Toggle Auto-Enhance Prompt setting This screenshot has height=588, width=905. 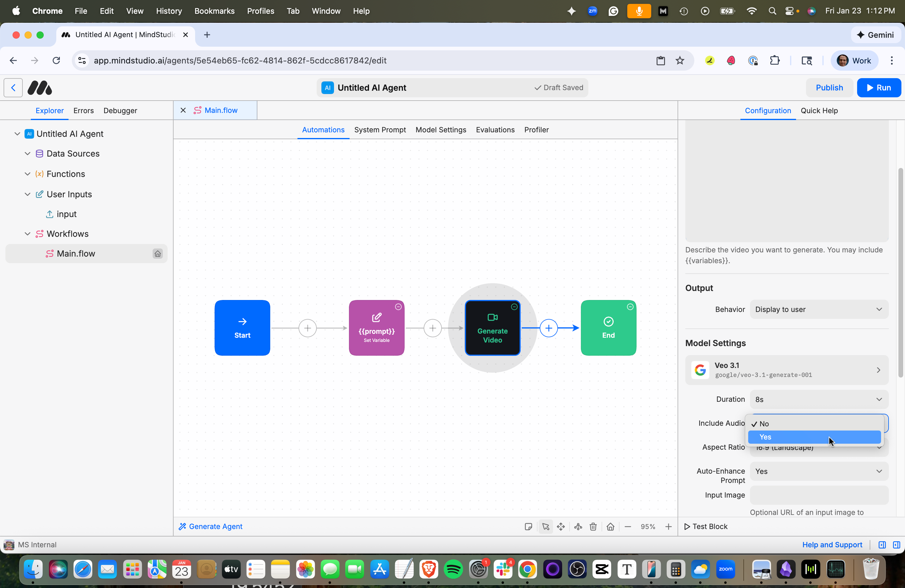coord(818,471)
